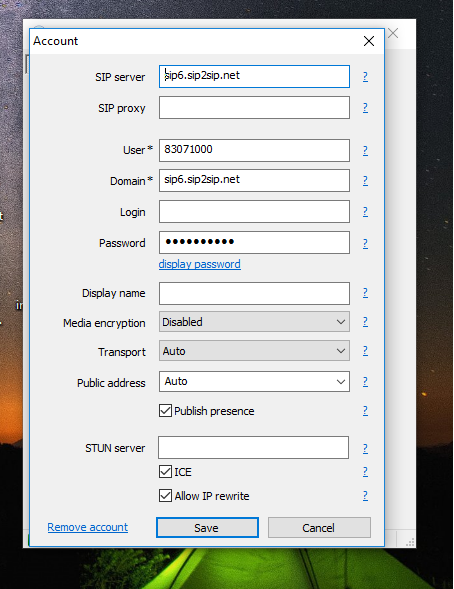
Task: Uncheck the ICE option
Action: (x=165, y=472)
